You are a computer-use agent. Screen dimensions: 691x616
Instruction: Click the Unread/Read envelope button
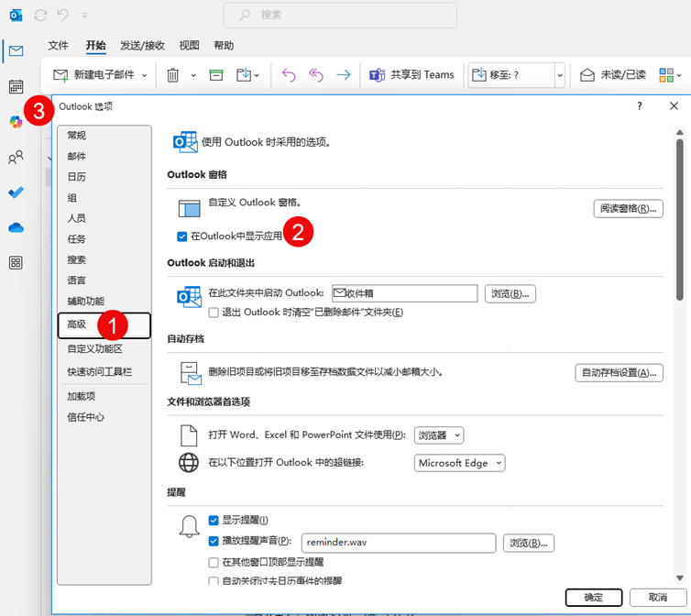pos(613,75)
